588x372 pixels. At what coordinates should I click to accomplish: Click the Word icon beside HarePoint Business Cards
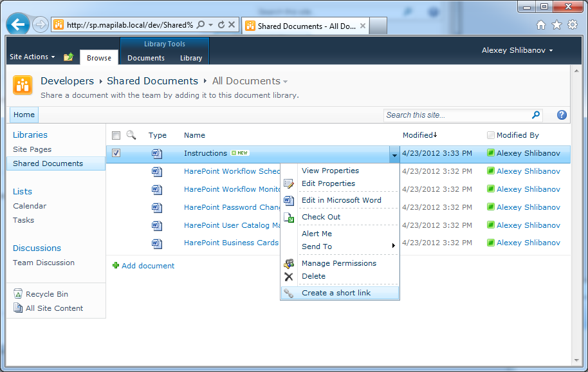point(157,243)
